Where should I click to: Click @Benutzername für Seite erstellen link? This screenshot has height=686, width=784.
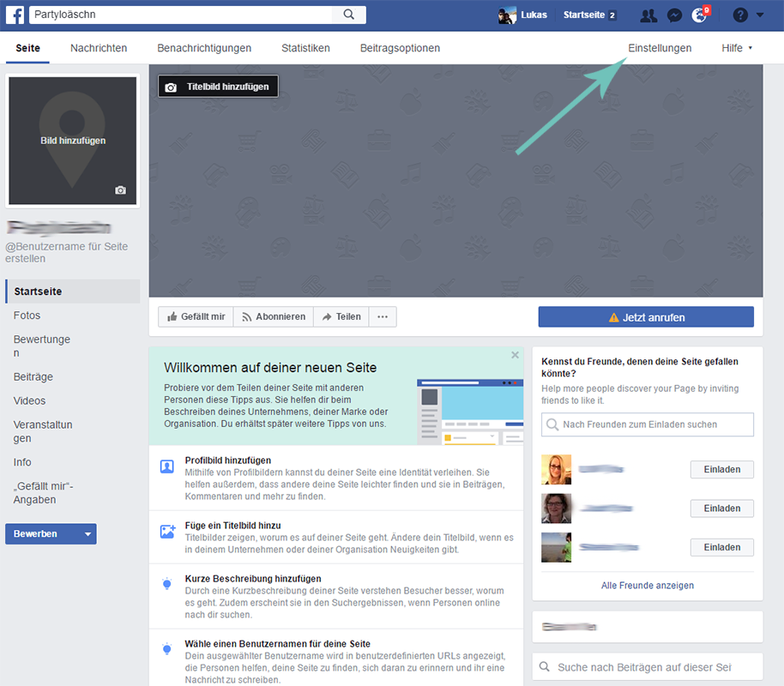[67, 252]
